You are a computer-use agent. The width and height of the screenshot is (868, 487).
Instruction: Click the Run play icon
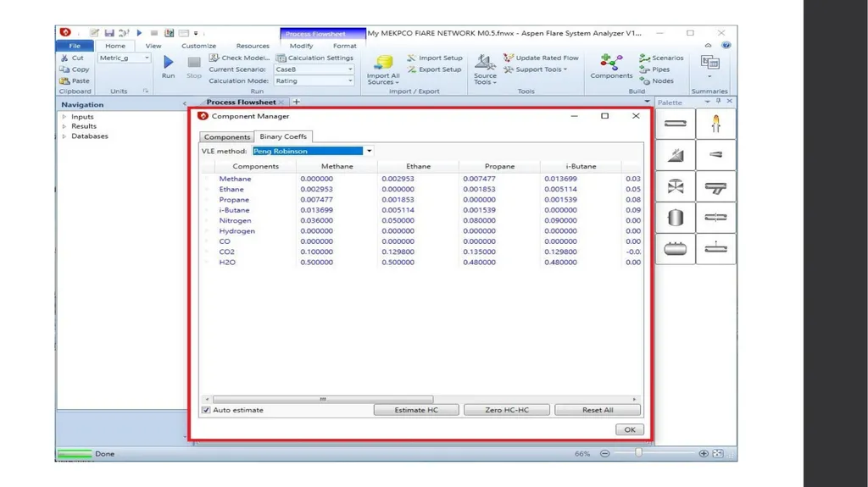click(x=169, y=62)
